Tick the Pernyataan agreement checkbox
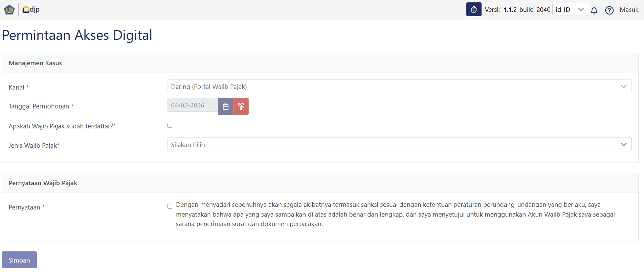 tap(170, 206)
